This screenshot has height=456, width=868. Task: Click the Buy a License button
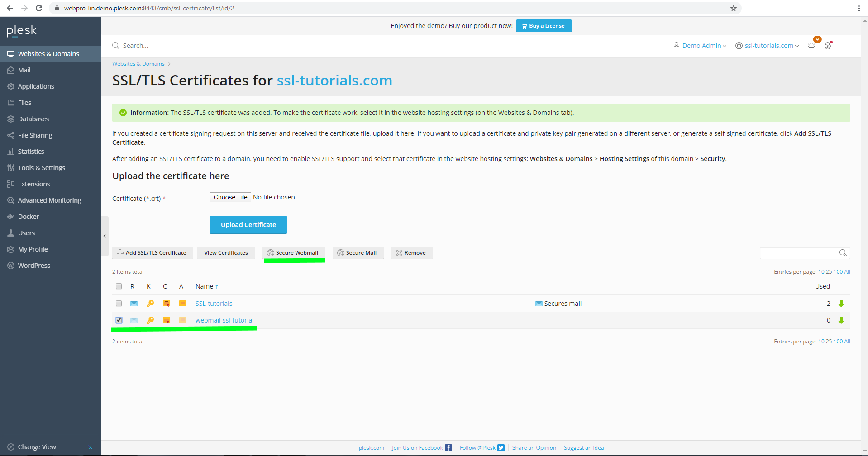(x=544, y=26)
